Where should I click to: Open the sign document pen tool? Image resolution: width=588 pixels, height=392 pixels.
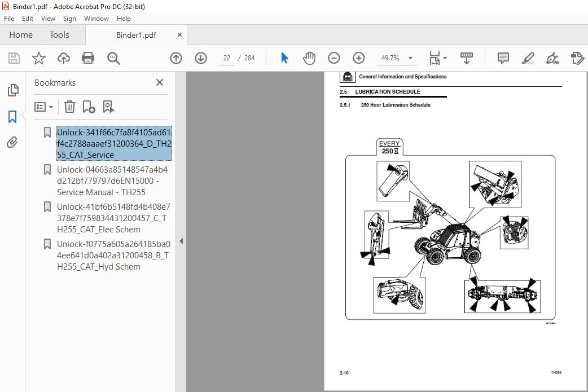coord(553,58)
